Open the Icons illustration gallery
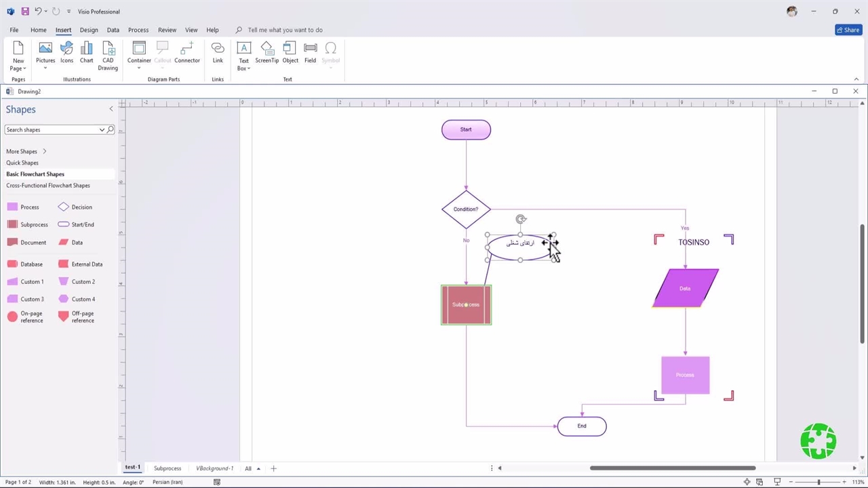 click(66, 53)
